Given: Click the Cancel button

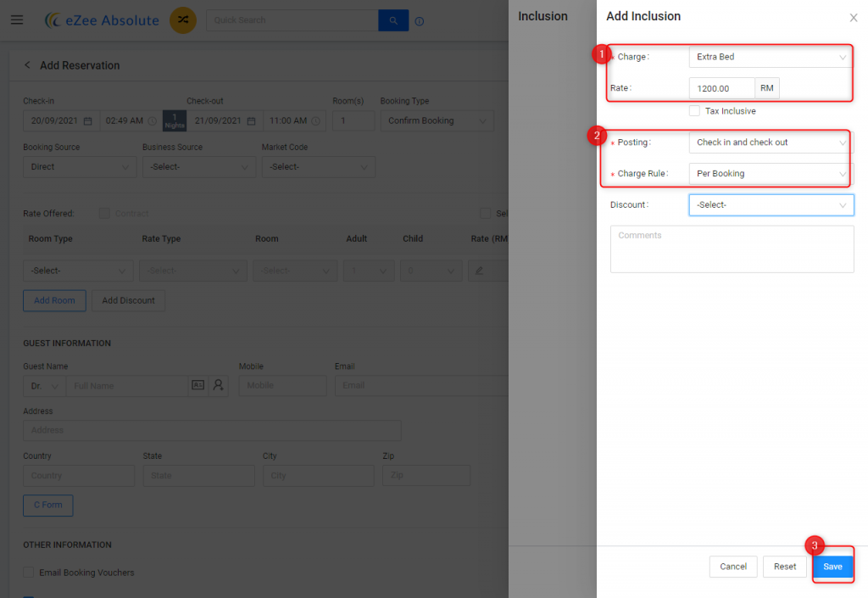Looking at the screenshot, I should [733, 567].
